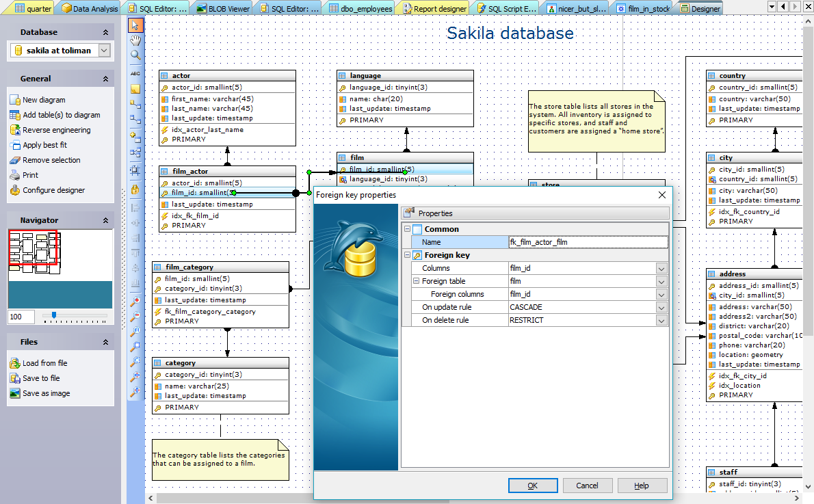Open the sakila at toliman database dropdown
Screen dimensions: 814x504
click(x=104, y=51)
